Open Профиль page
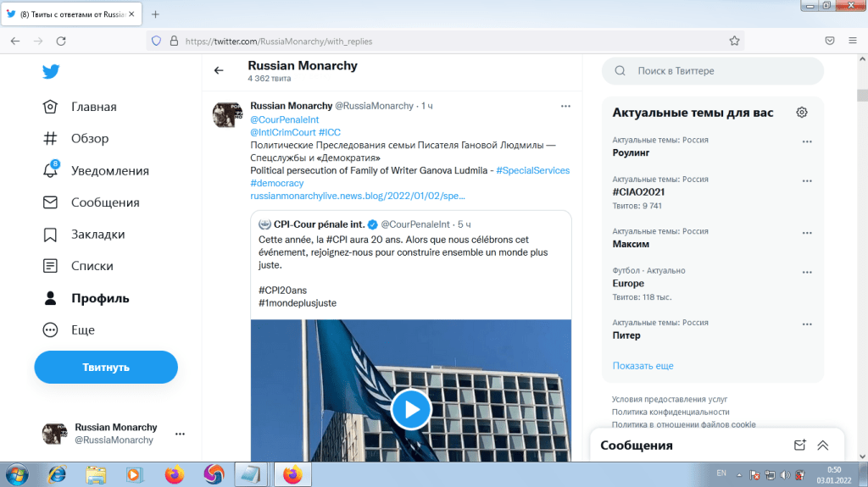868x487 pixels. 86,298
